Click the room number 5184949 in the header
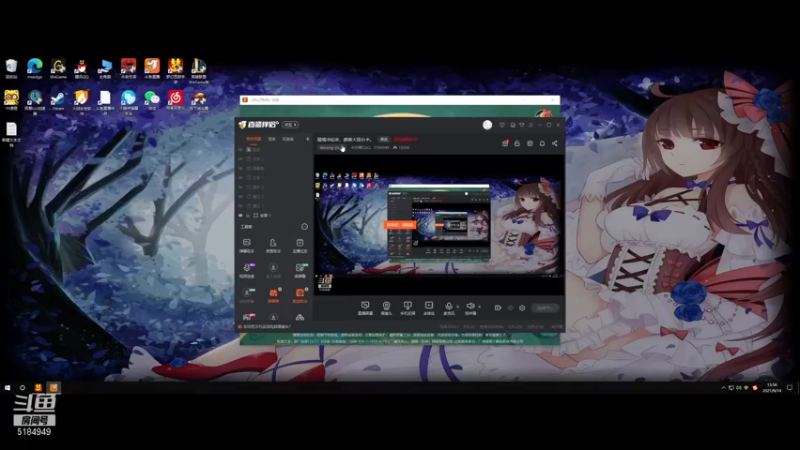This screenshot has height=450, width=800. (x=381, y=147)
